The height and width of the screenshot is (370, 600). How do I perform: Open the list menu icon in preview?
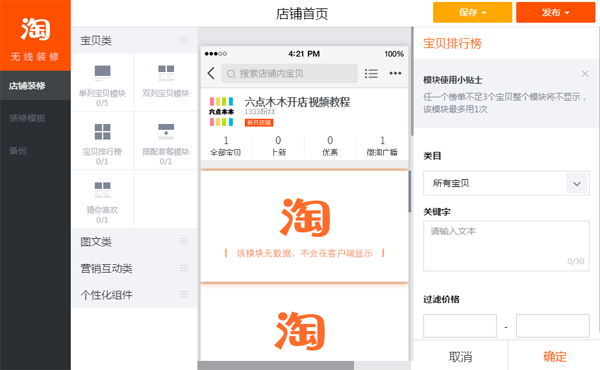[371, 73]
